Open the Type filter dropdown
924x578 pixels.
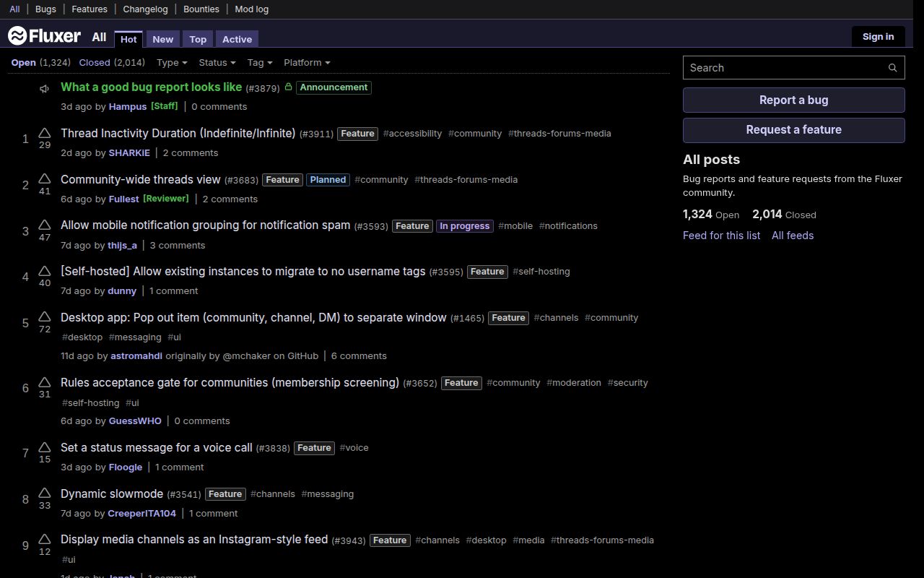click(x=172, y=63)
